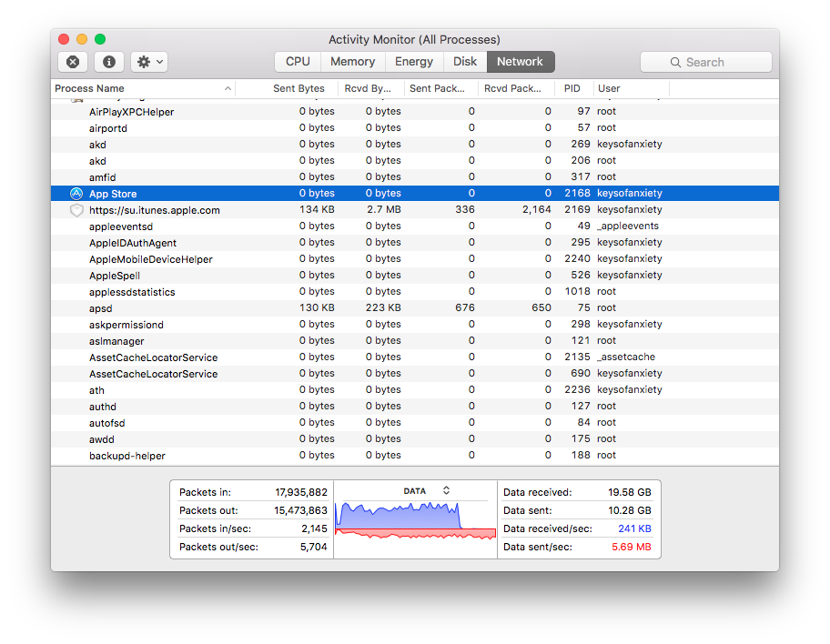This screenshot has width=830, height=644.
Task: Select AssetCacheLocatorService with PID 690
Action: click(x=415, y=374)
